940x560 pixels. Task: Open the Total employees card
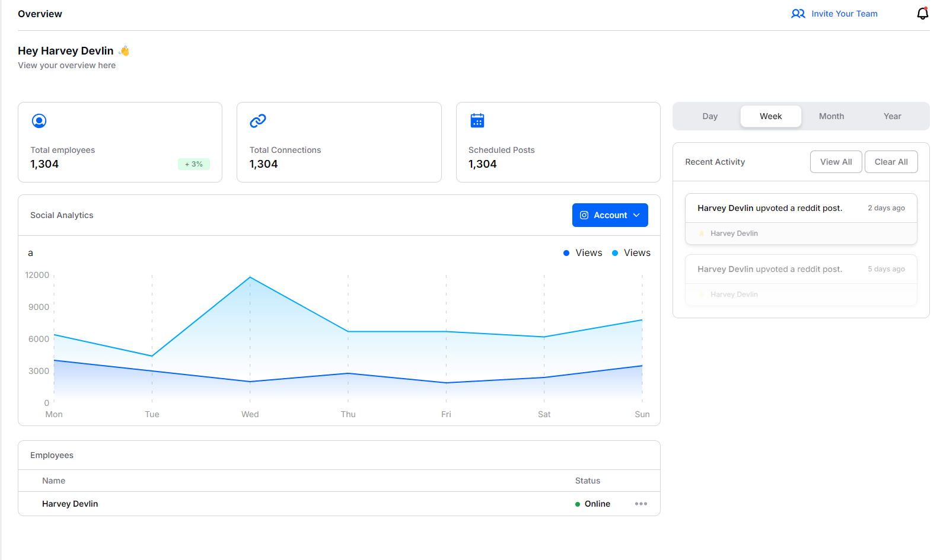[120, 142]
